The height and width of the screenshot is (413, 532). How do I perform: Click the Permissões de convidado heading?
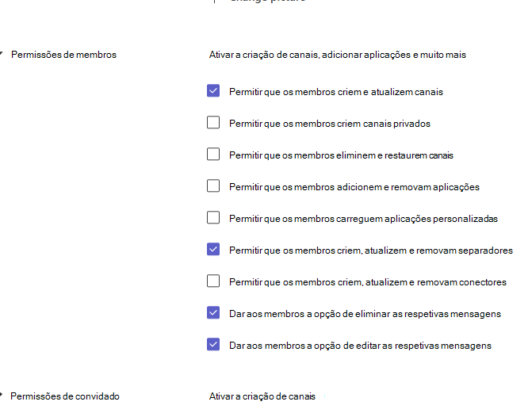pyautogui.click(x=65, y=396)
